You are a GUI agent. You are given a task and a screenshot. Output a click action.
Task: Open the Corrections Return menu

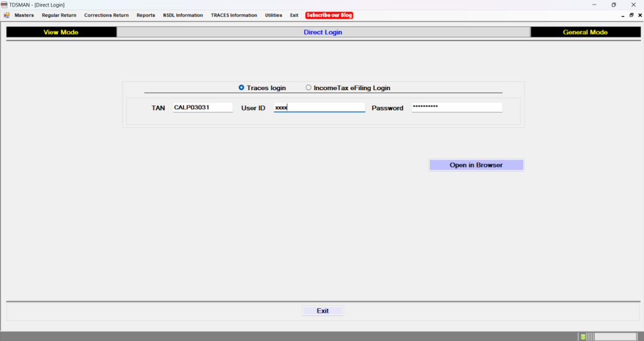pos(106,15)
